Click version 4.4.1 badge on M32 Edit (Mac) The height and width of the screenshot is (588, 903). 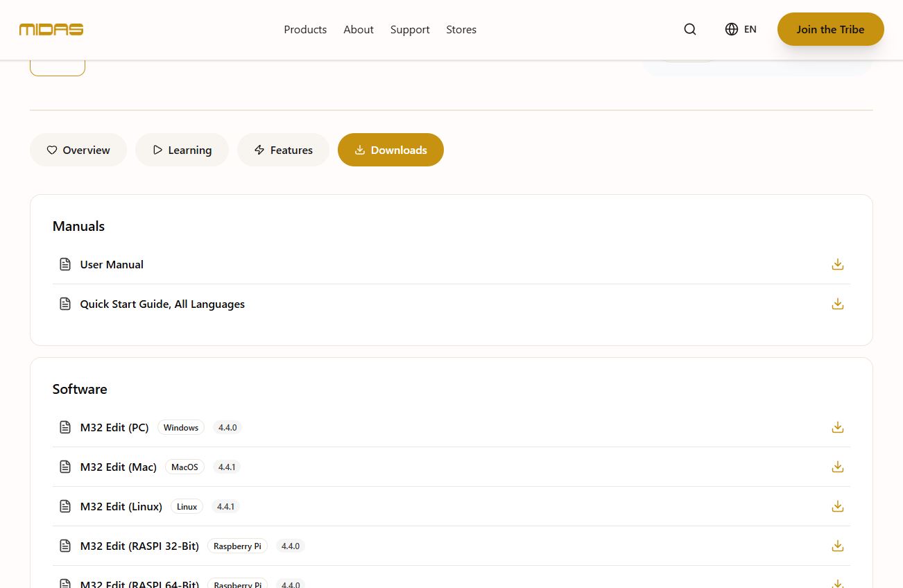tap(227, 467)
